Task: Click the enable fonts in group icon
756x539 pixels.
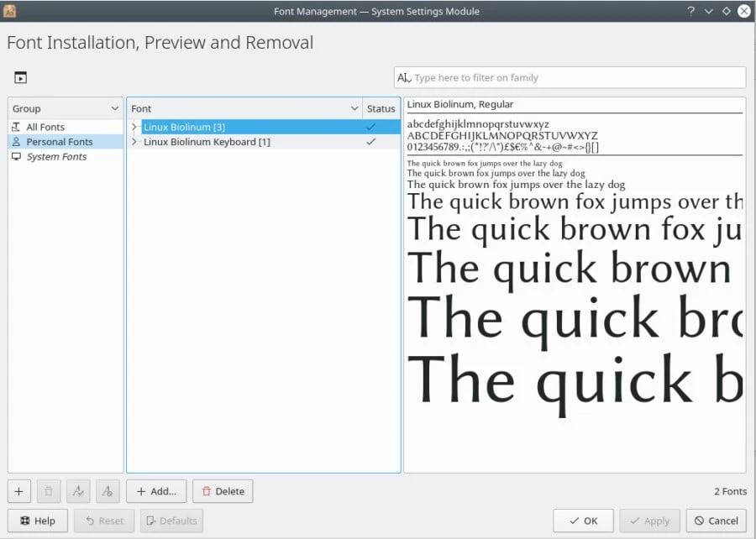Action: (78, 491)
